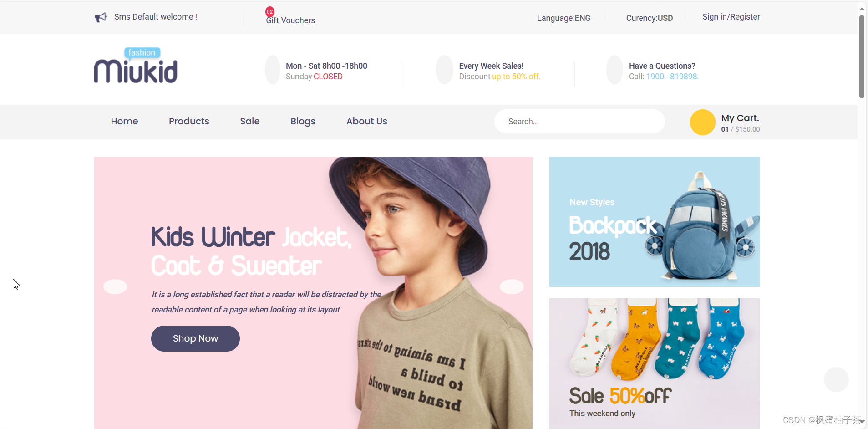Open the Products menu
Viewport: 868px width, 429px height.
click(x=189, y=121)
